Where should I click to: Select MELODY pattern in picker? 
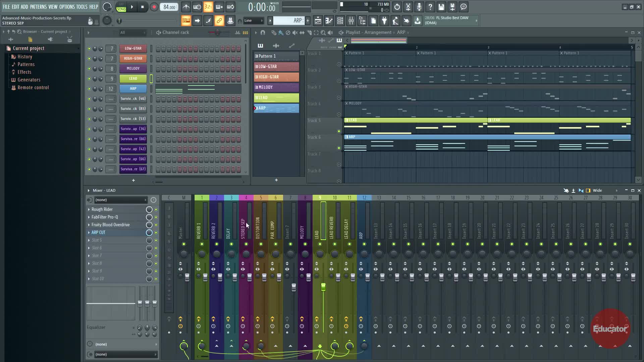click(x=276, y=87)
